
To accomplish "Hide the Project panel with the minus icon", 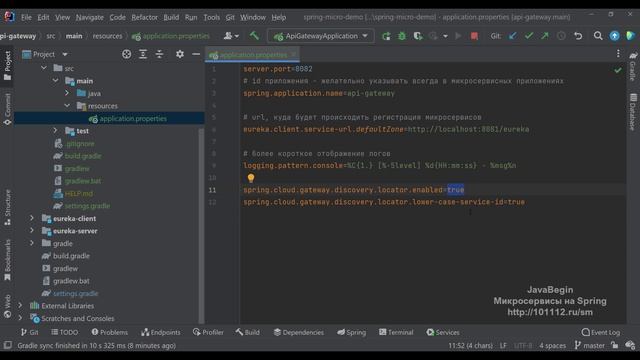I will click(196, 54).
